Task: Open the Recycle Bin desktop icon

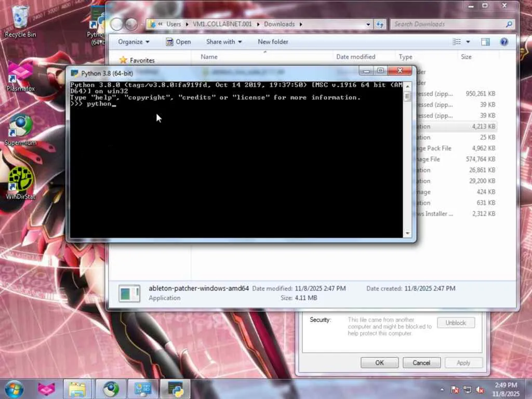Action: click(x=20, y=21)
